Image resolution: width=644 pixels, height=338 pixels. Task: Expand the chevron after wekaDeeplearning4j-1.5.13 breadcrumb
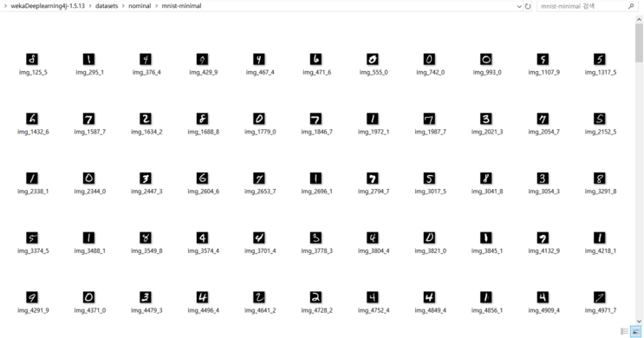point(90,6)
